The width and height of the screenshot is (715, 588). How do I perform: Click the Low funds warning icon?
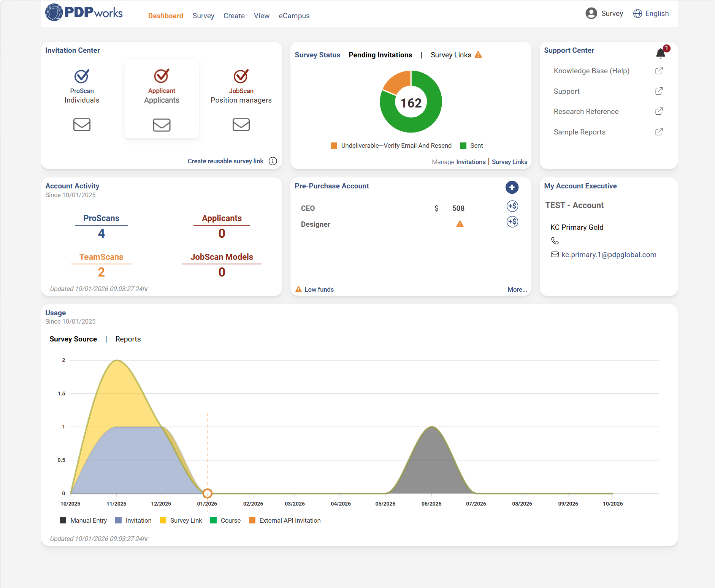299,289
